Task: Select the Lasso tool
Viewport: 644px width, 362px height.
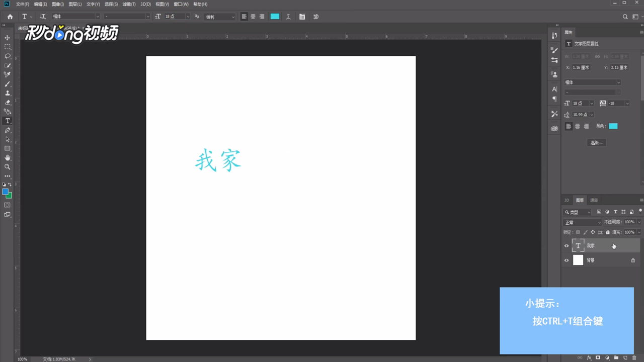Action: point(7,56)
